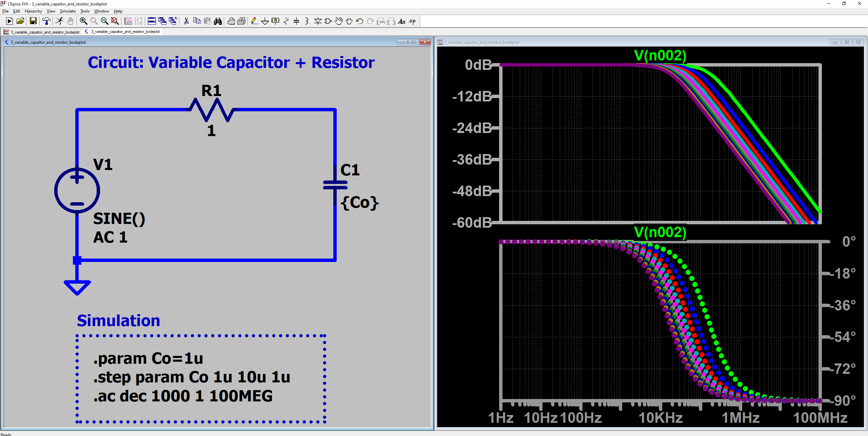868x436 pixels.
Task: Open the SPICE directive .op tool
Action: coord(412,21)
